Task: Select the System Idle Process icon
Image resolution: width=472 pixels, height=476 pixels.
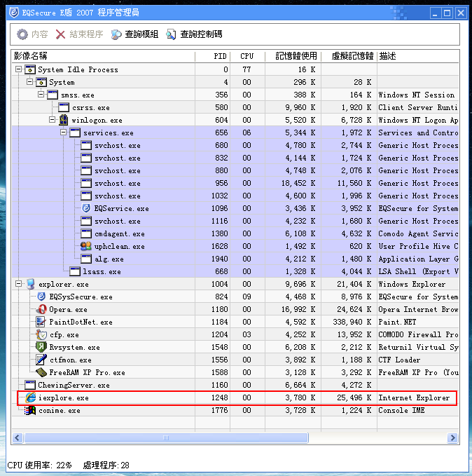Action: click(x=30, y=69)
